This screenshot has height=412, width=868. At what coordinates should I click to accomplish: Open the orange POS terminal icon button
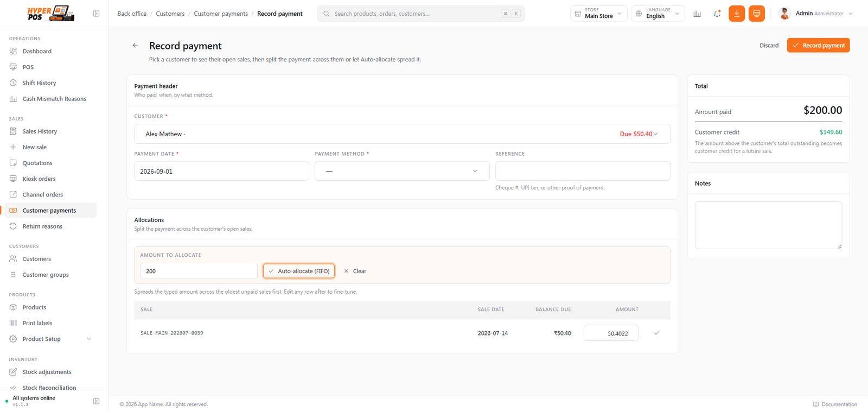757,14
